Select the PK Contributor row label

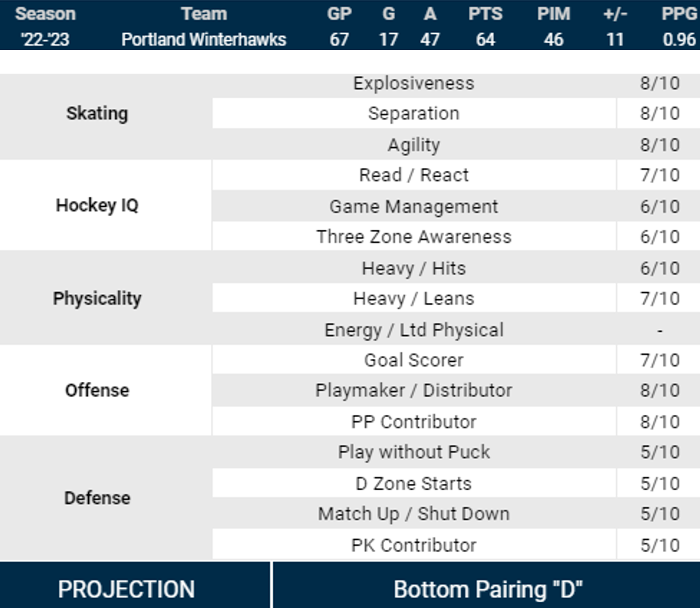click(x=414, y=545)
